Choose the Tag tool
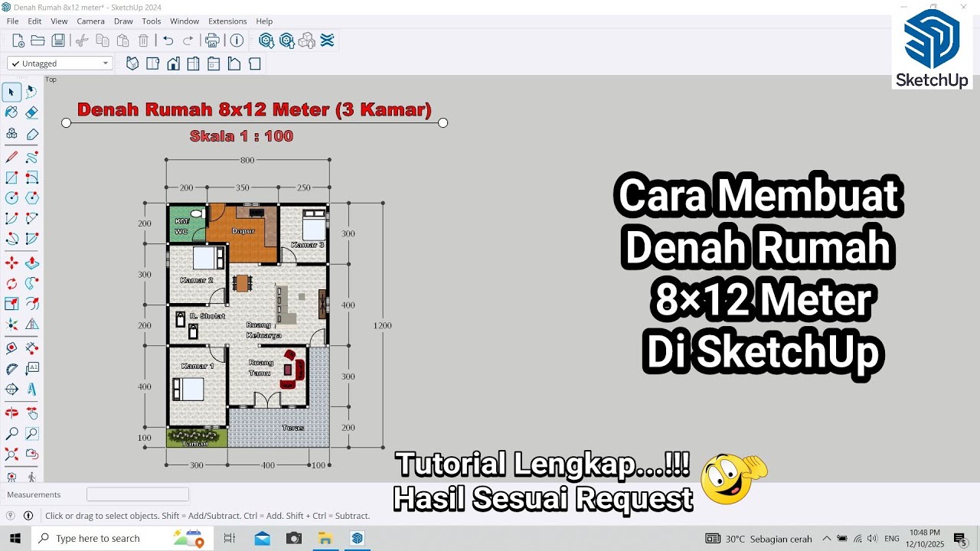 (x=31, y=134)
